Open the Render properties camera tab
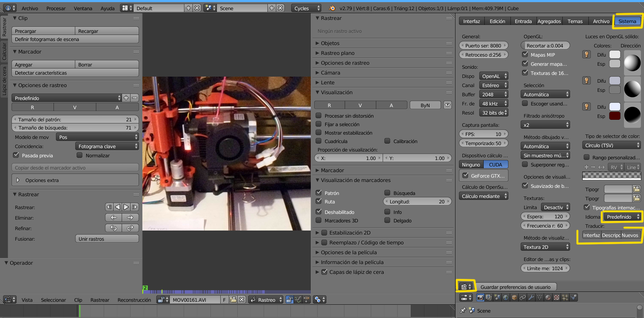644x318 pixels. [480, 298]
